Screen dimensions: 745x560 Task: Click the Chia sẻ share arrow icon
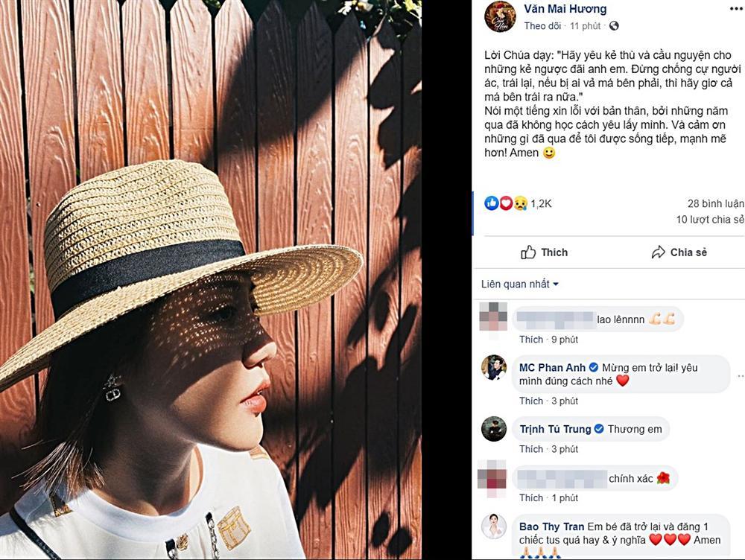click(x=658, y=252)
